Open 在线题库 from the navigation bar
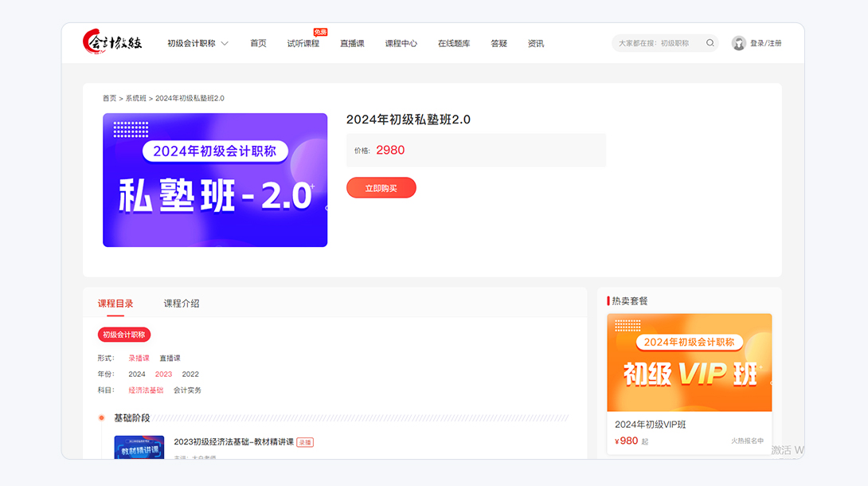 coord(454,44)
